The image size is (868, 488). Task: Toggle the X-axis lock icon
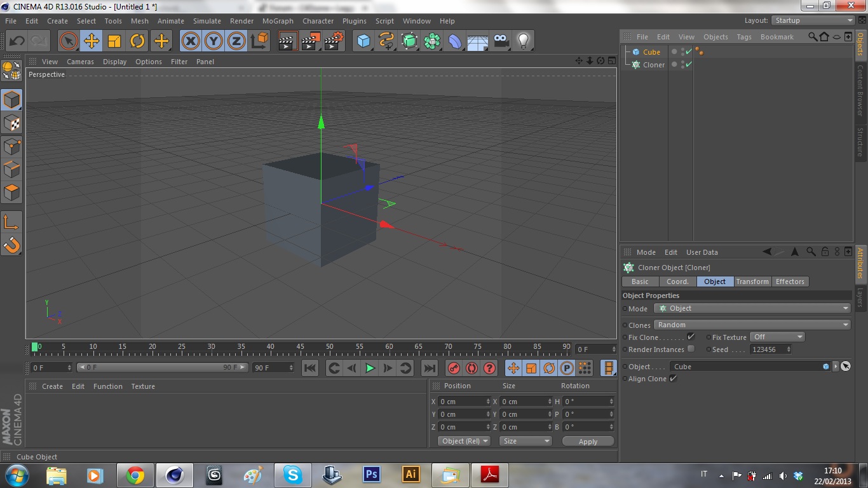coord(190,41)
